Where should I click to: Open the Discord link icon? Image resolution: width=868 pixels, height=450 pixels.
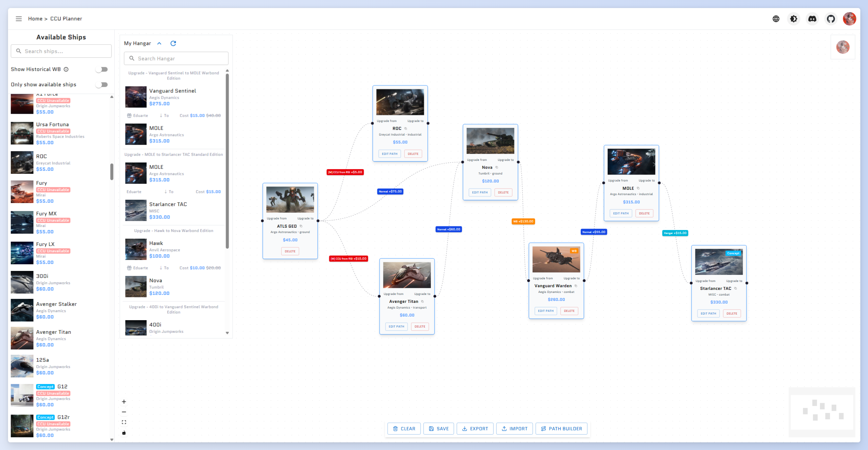tap(812, 19)
